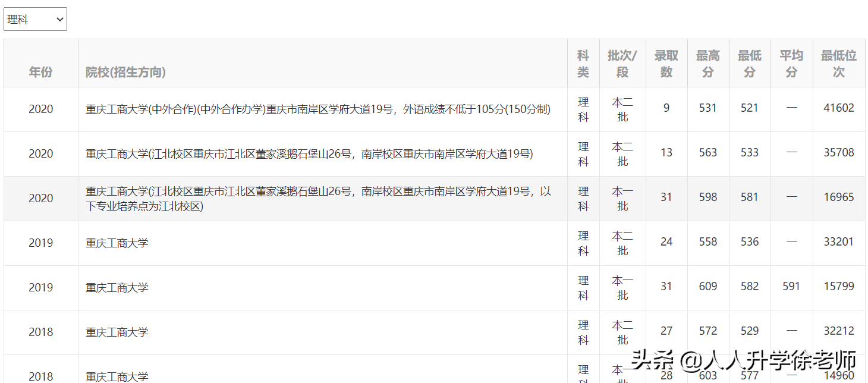Click 重庆工商大学 in the 2019 本一批 row
Viewport: 868px width, 383px height.
pyautogui.click(x=117, y=288)
